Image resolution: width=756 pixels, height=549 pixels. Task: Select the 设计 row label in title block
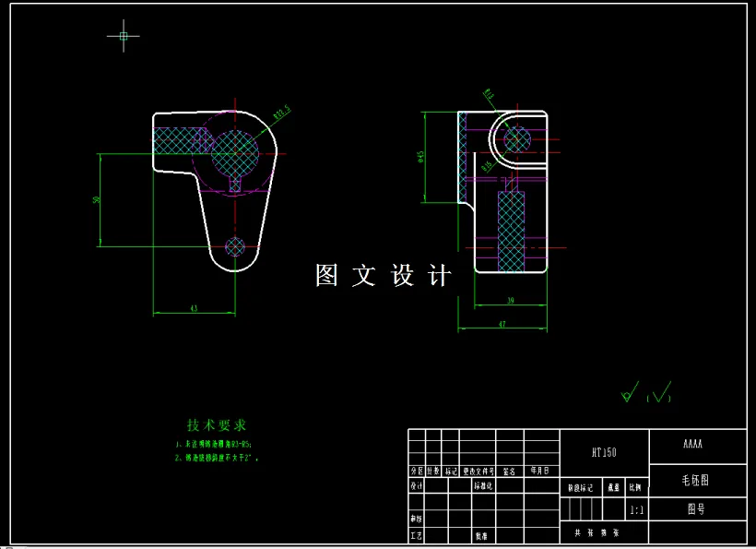416,486
